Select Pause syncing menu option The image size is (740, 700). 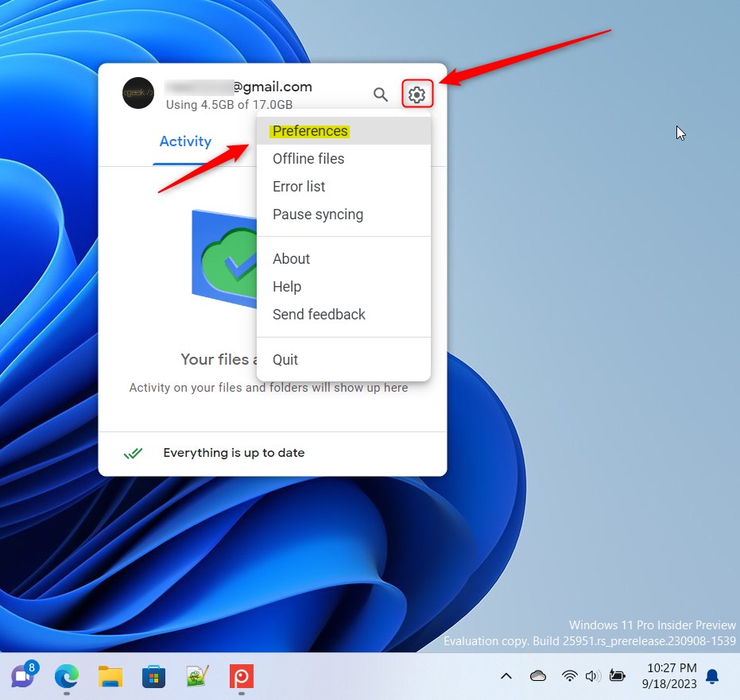(x=318, y=215)
